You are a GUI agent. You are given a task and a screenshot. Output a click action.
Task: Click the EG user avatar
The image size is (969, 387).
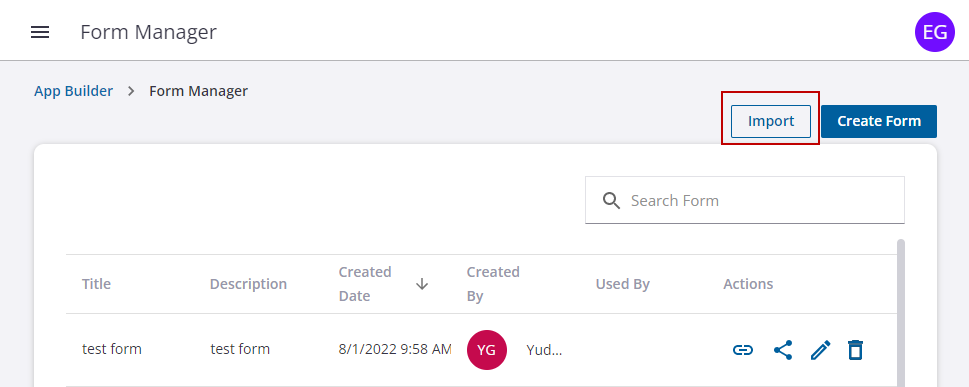pos(934,32)
